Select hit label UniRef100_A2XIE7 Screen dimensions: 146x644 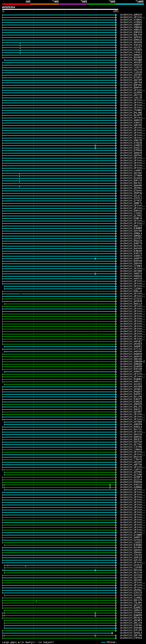pos(131,47)
